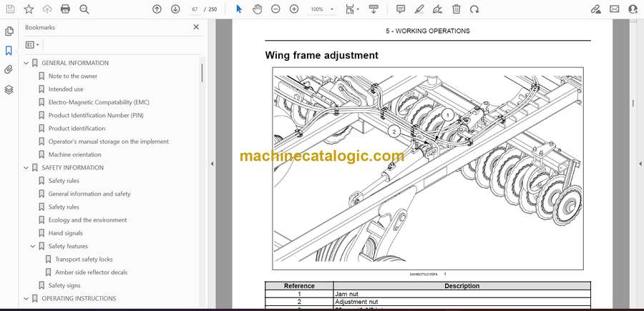
Task: Add a comment note
Action: pyautogui.click(x=401, y=9)
